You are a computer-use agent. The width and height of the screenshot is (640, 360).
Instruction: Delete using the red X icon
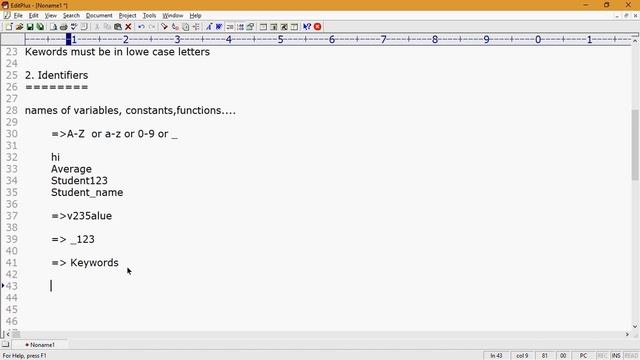click(128, 27)
